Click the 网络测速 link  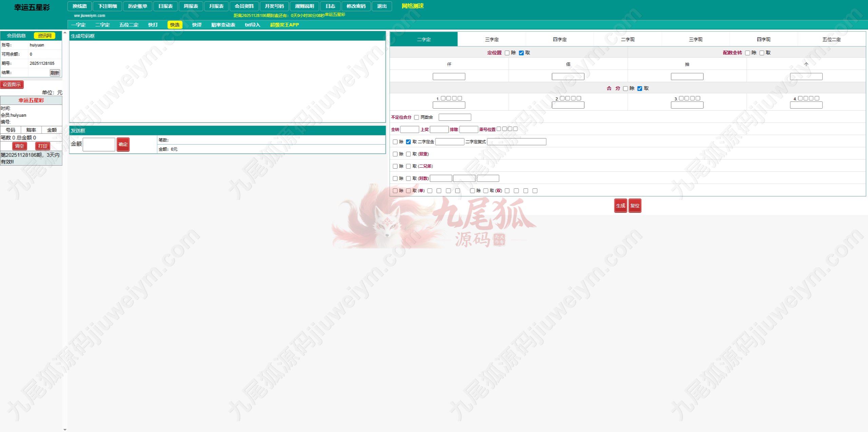coord(412,6)
